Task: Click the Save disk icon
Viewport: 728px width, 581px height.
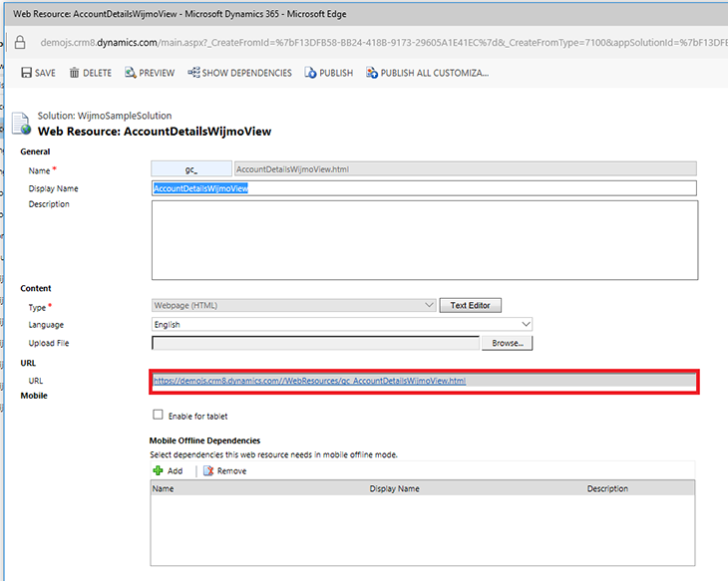Action: pyautogui.click(x=27, y=73)
